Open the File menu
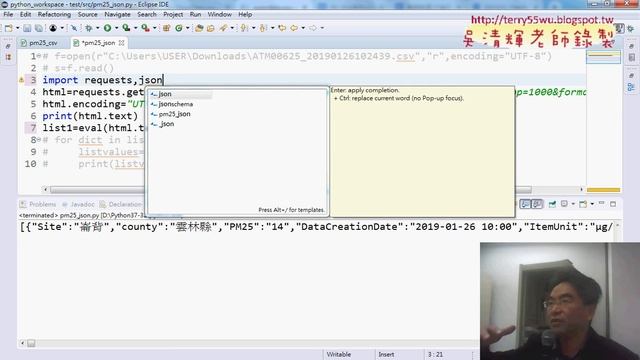640x360 pixels. point(8,14)
